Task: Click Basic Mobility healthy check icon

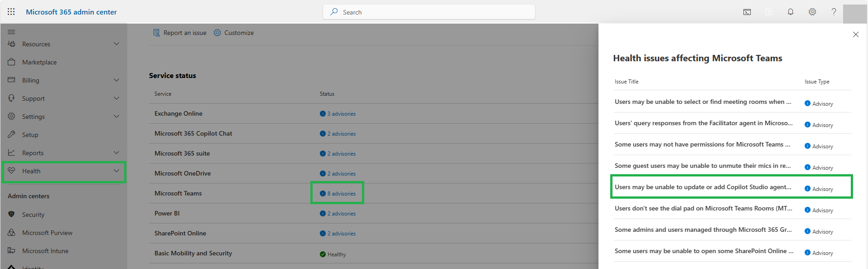Action: pos(323,254)
